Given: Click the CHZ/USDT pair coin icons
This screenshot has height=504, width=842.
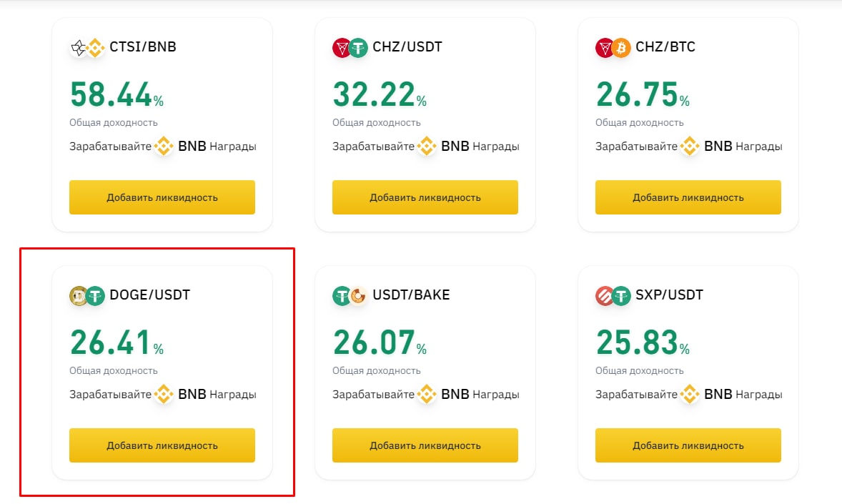Looking at the screenshot, I should (x=350, y=48).
